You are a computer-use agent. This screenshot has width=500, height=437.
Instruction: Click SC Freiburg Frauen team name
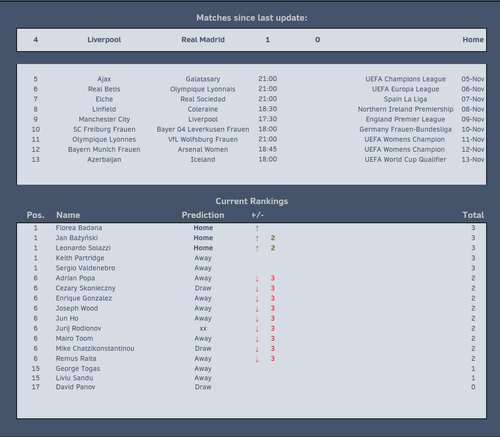coord(104,129)
